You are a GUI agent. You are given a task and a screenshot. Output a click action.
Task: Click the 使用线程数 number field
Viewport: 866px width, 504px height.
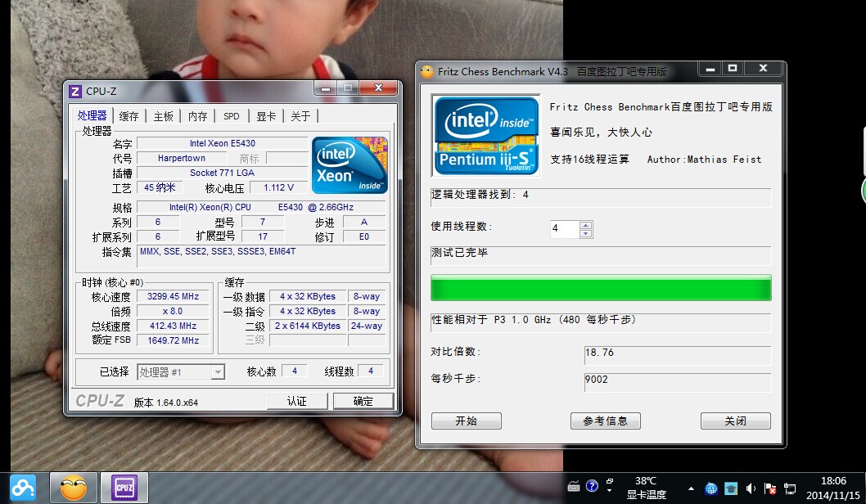click(x=566, y=229)
